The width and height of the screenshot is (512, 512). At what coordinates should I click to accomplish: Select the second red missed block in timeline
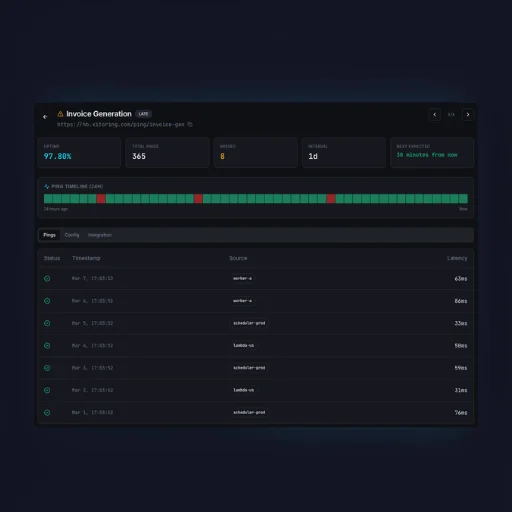[198, 199]
